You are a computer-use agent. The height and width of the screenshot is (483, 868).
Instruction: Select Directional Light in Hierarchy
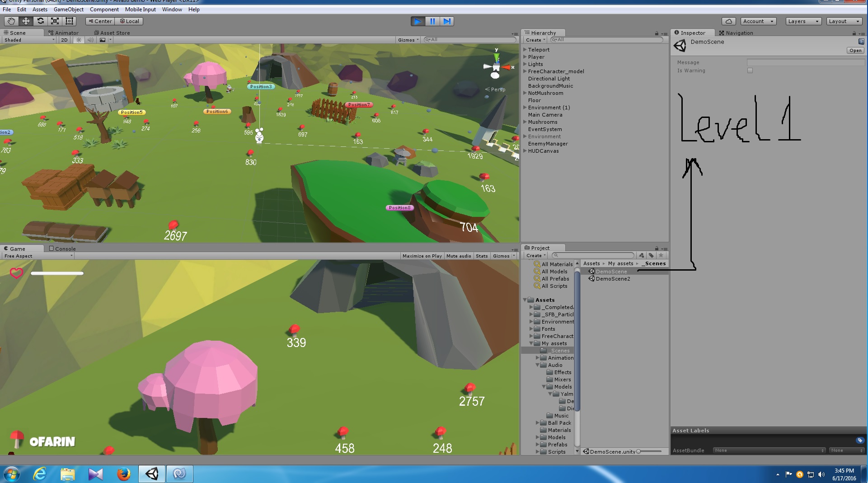[x=549, y=79]
